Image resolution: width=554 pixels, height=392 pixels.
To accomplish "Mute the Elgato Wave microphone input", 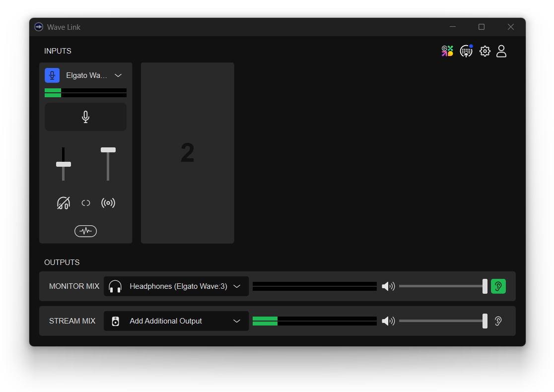I will tap(85, 117).
